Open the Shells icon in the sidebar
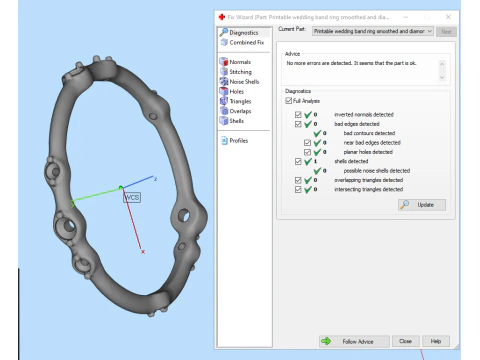 click(x=224, y=120)
